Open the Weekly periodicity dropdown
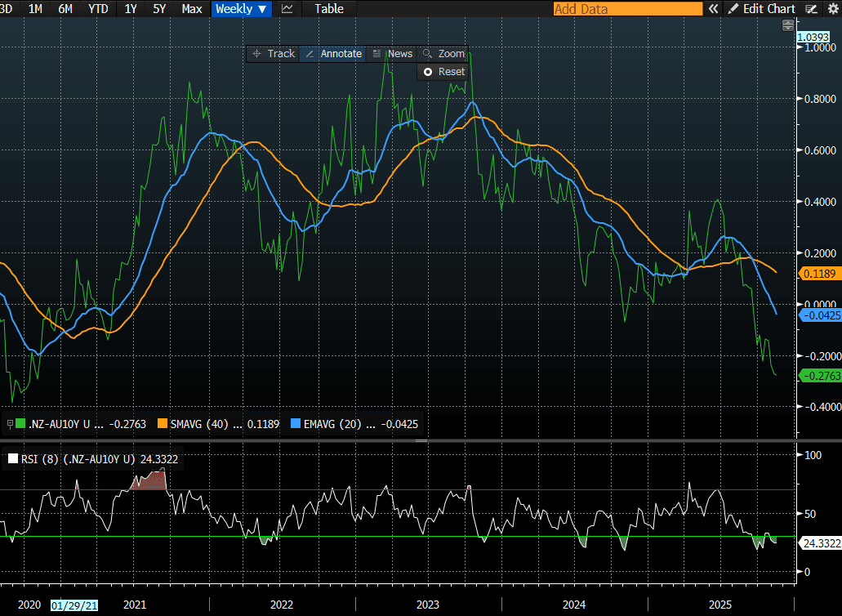 [x=240, y=9]
